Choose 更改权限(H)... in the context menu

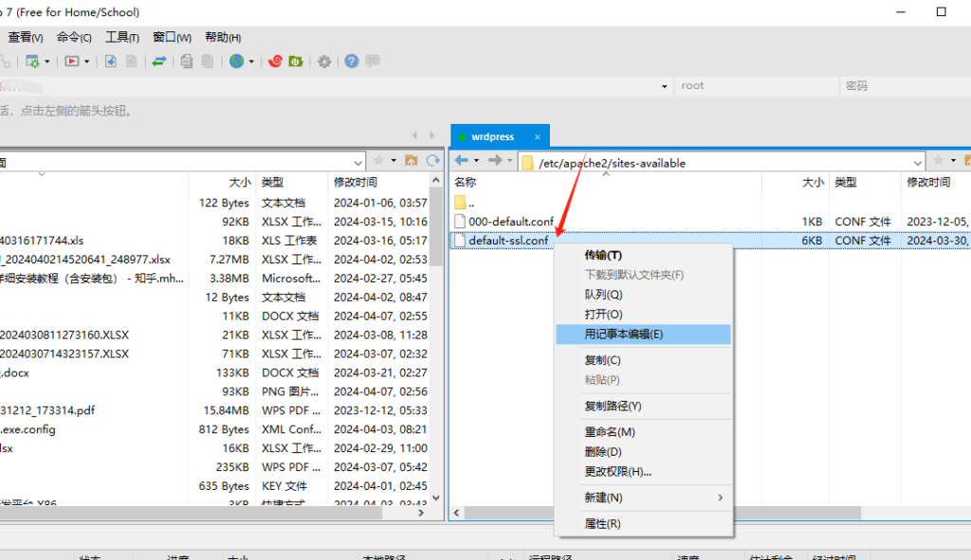click(644, 472)
